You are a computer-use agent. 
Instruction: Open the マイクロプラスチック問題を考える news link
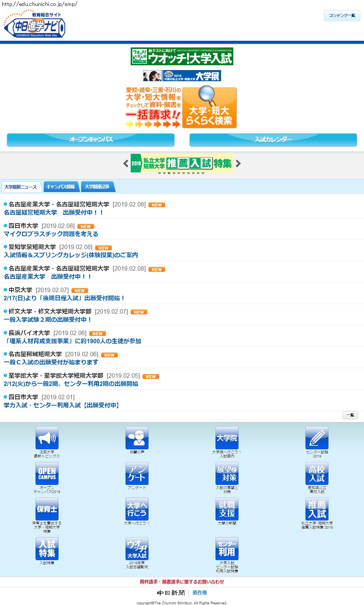[51, 234]
